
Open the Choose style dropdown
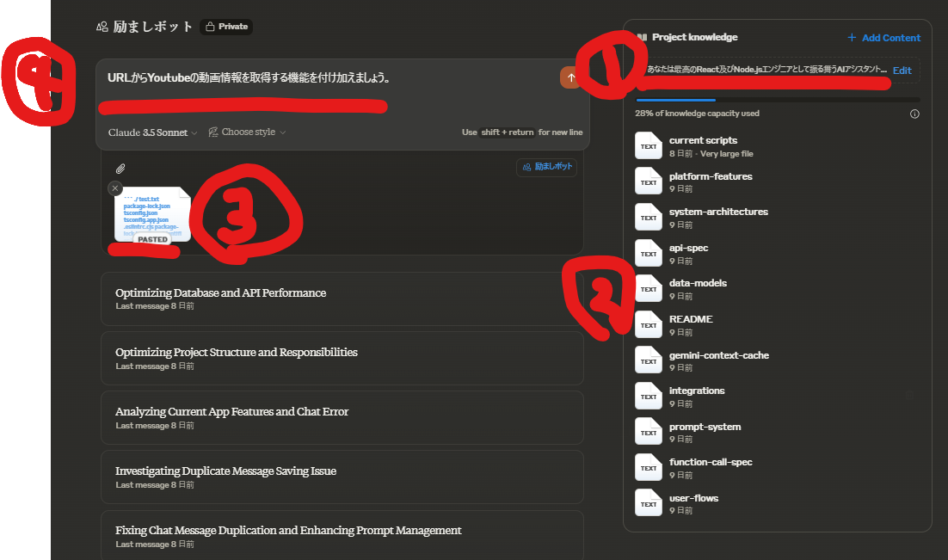tap(247, 132)
